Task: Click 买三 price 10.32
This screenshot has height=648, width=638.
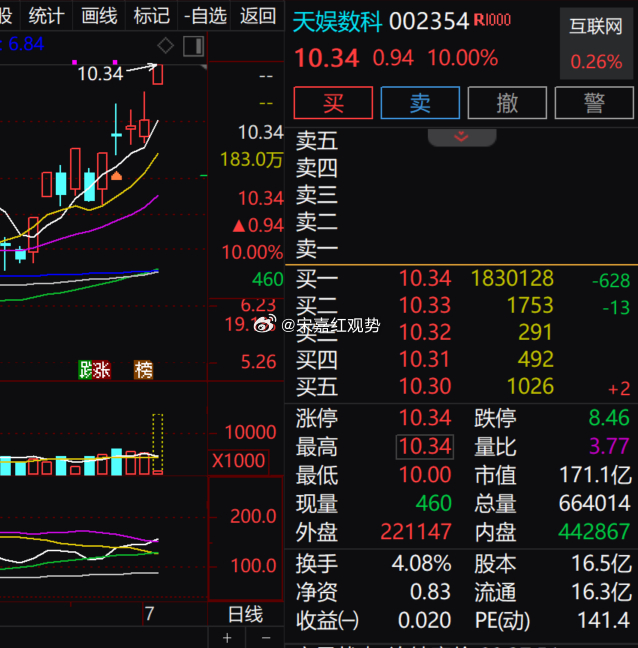Action: (x=425, y=332)
